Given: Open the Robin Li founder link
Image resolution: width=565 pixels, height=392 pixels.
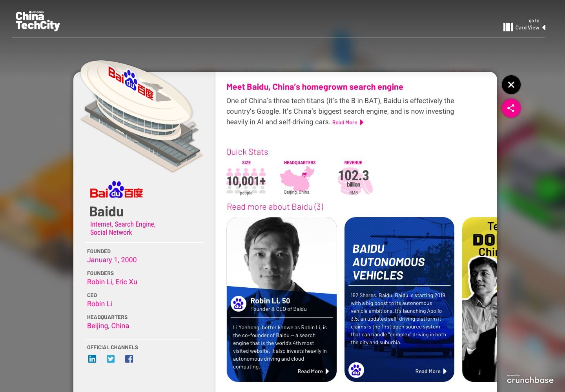Looking at the screenshot, I should pyautogui.click(x=100, y=282).
